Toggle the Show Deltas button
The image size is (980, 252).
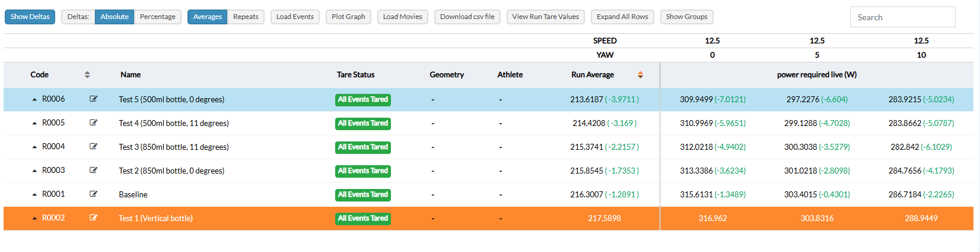(x=30, y=17)
